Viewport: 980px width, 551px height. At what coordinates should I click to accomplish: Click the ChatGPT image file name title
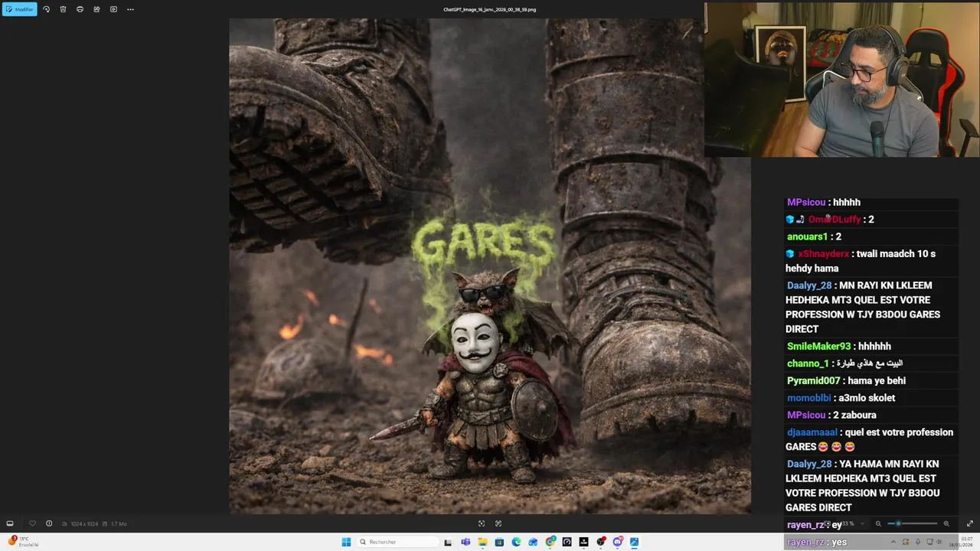490,10
